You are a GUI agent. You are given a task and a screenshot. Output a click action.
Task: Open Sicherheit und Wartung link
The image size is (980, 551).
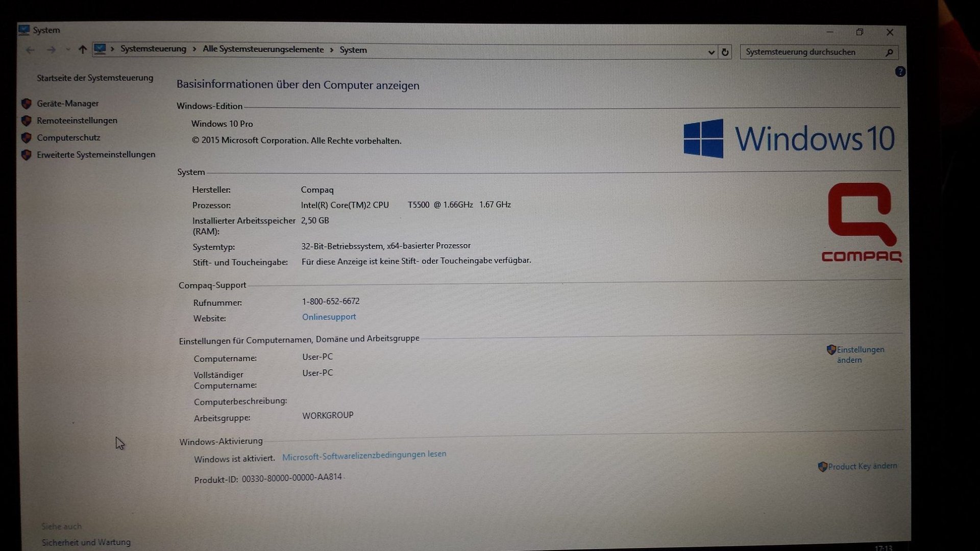pyautogui.click(x=86, y=542)
